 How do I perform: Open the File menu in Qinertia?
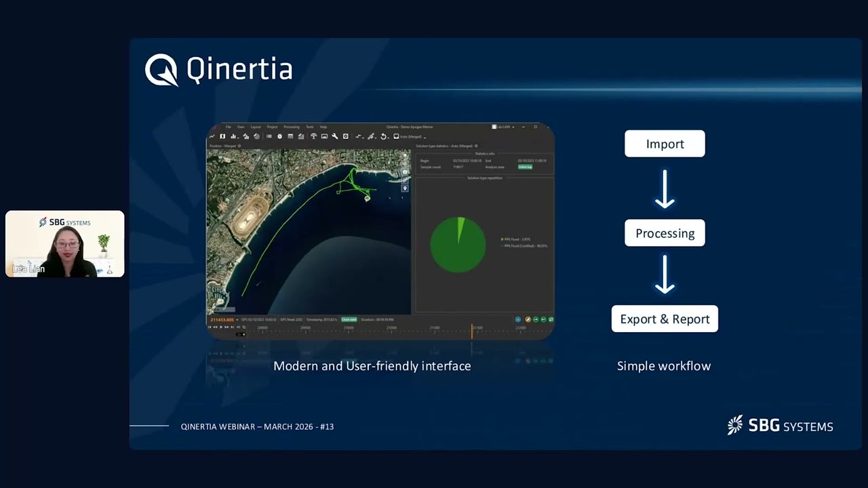229,127
